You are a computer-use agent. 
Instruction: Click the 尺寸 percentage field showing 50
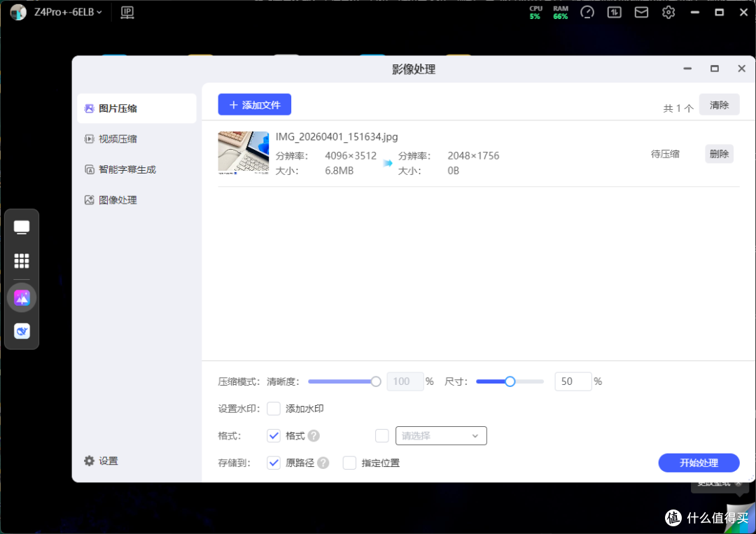(x=573, y=381)
